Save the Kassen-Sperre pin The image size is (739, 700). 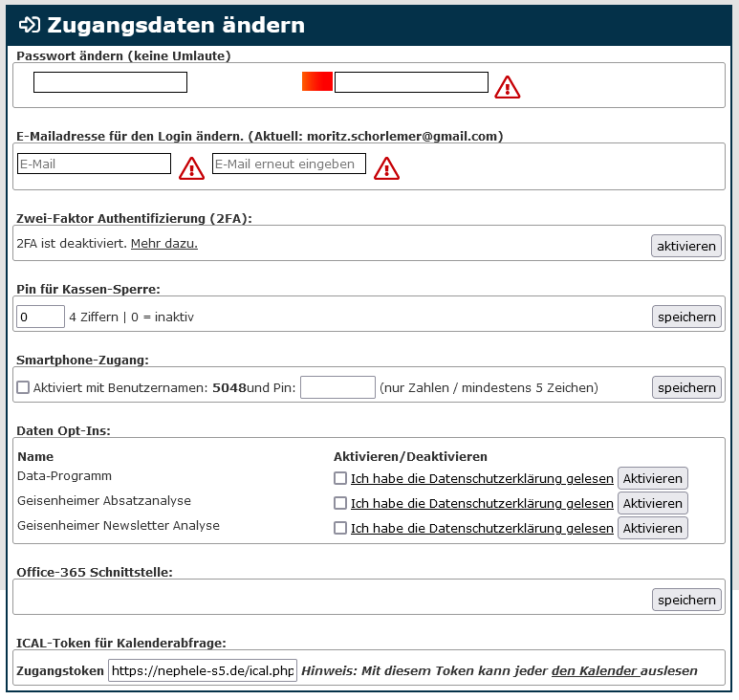[686, 317]
